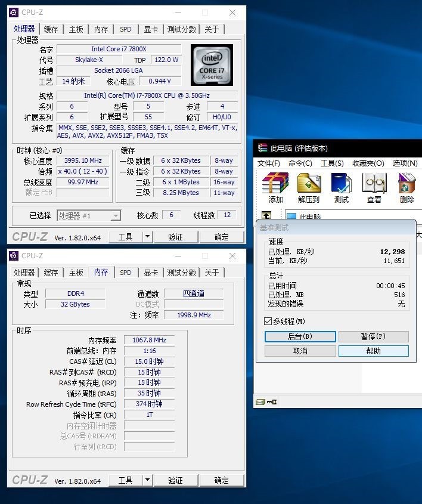Click WinRAR 删除 (Delete) toolbar icon
This screenshot has width=422, height=504.
(x=407, y=188)
